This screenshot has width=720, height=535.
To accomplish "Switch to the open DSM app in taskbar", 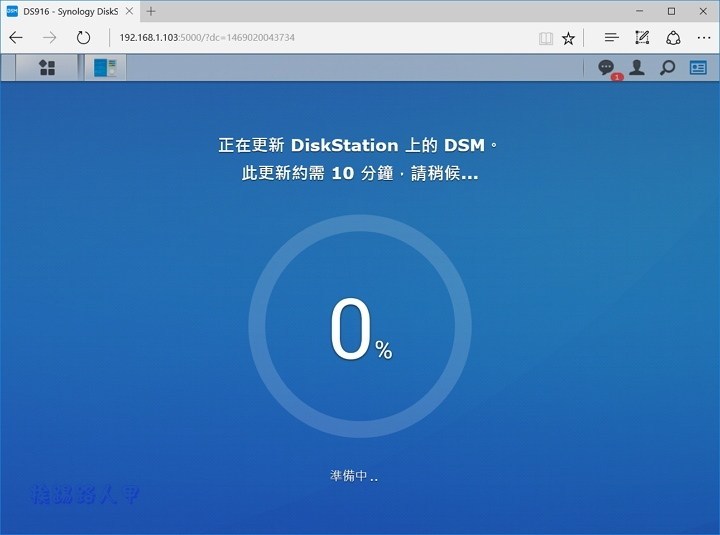I will (105, 68).
